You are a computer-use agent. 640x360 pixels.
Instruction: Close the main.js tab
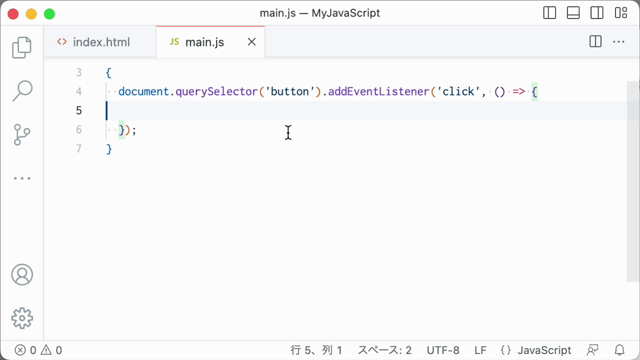(252, 42)
